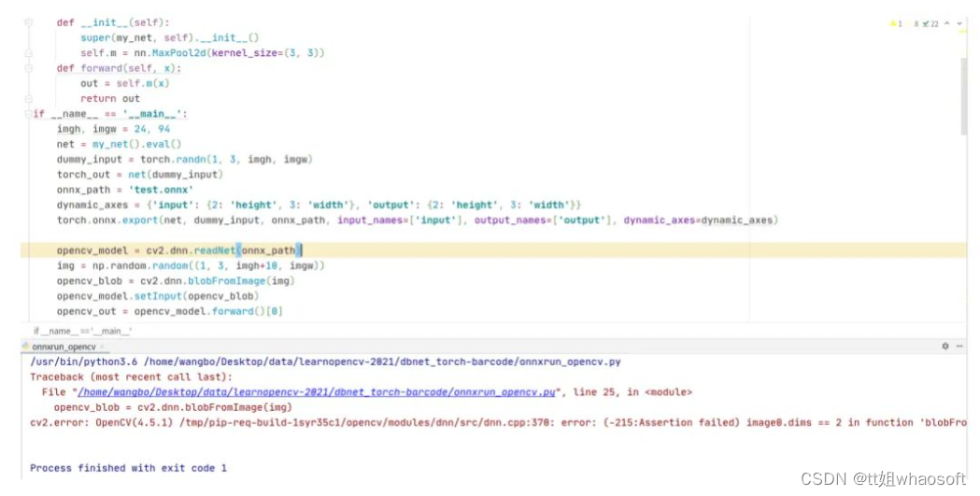Go to previous highlighted problem arrow

tap(947, 23)
